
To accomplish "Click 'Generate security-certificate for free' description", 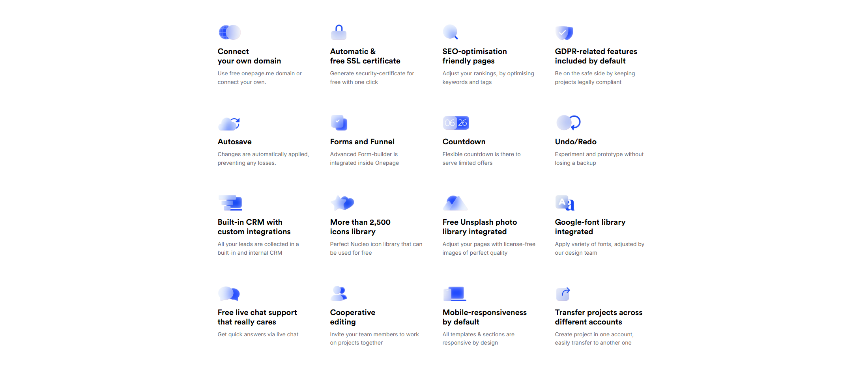I will pos(372,78).
